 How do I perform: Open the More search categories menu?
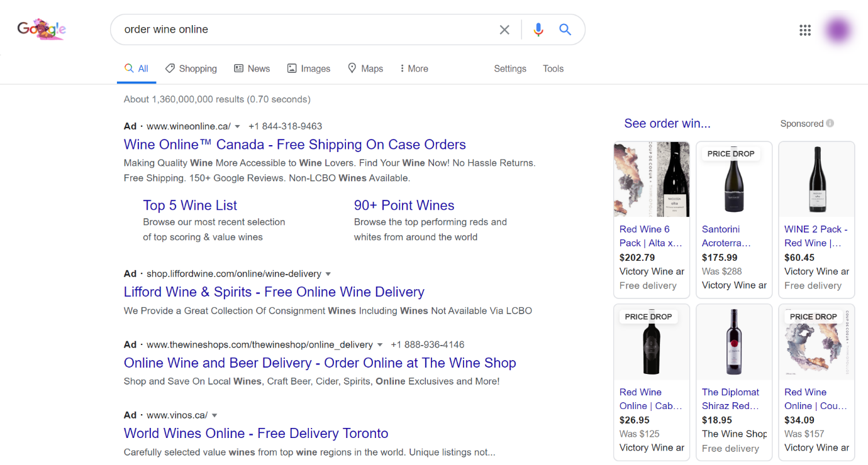[x=414, y=68]
